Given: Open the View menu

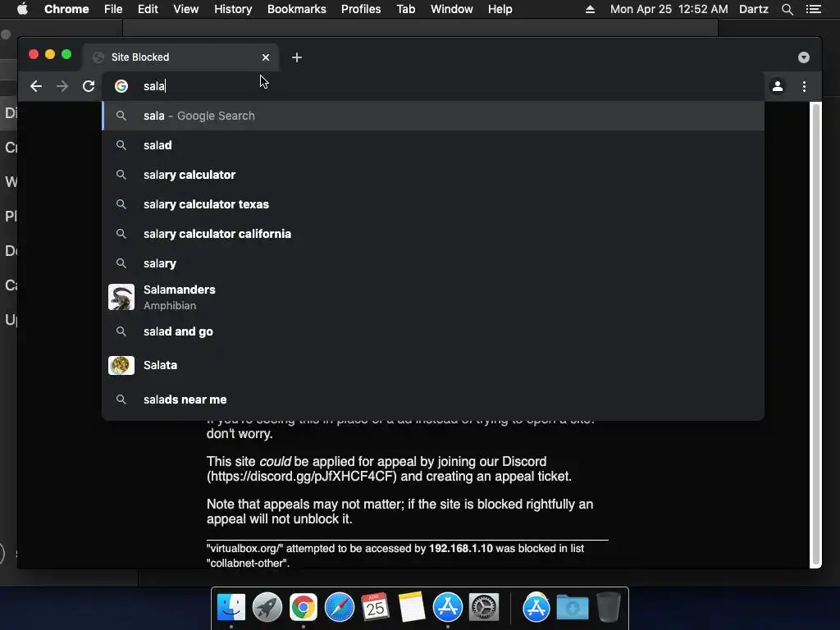Looking at the screenshot, I should pos(186,9).
